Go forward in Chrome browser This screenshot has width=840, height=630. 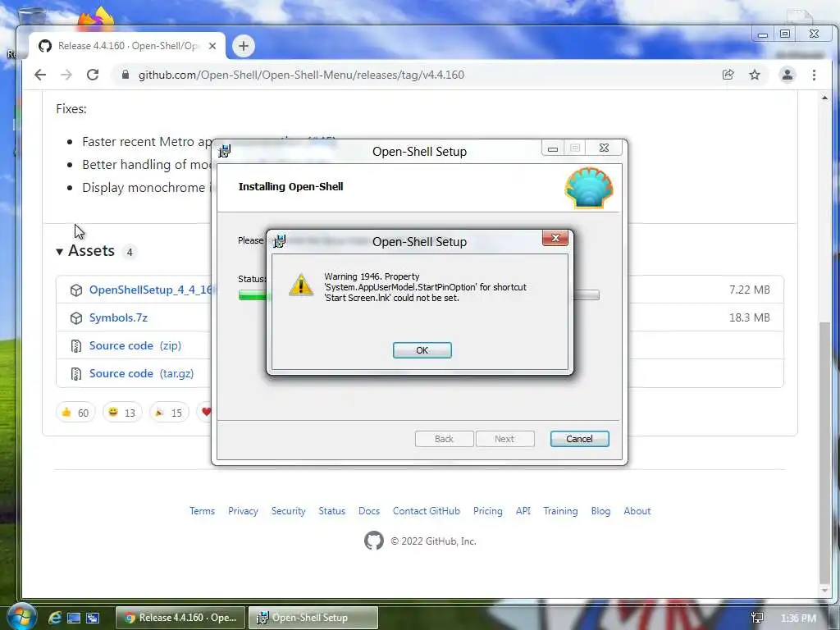click(x=66, y=75)
